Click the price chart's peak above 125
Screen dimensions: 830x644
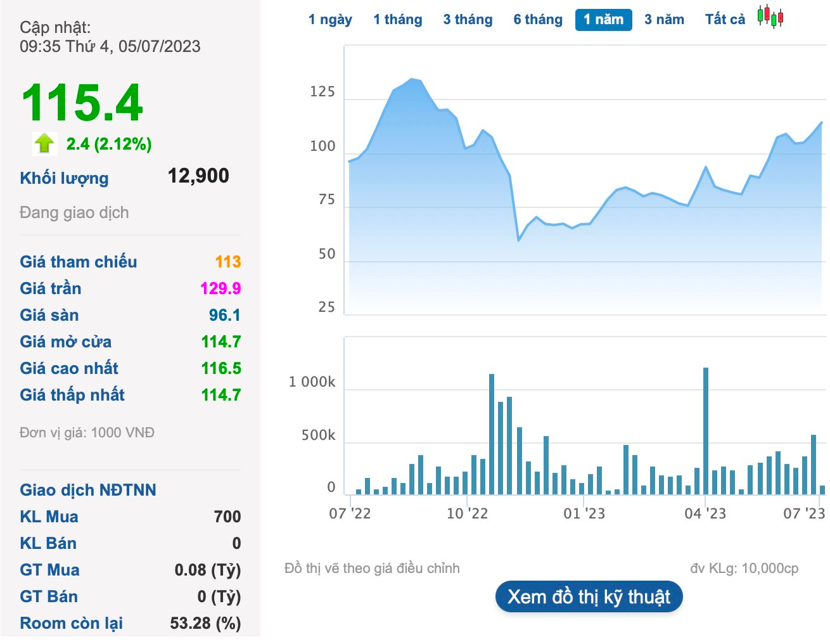412,79
